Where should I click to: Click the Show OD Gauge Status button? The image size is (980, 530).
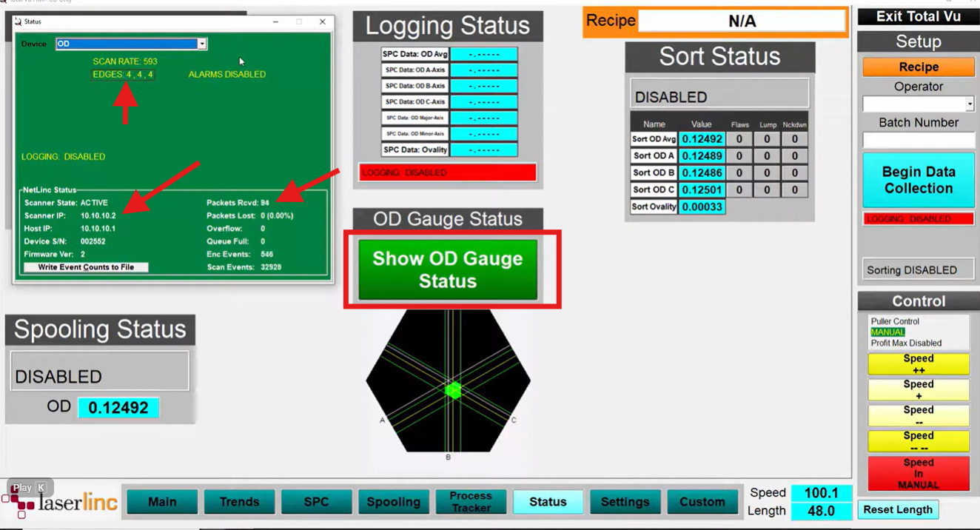pyautogui.click(x=448, y=270)
